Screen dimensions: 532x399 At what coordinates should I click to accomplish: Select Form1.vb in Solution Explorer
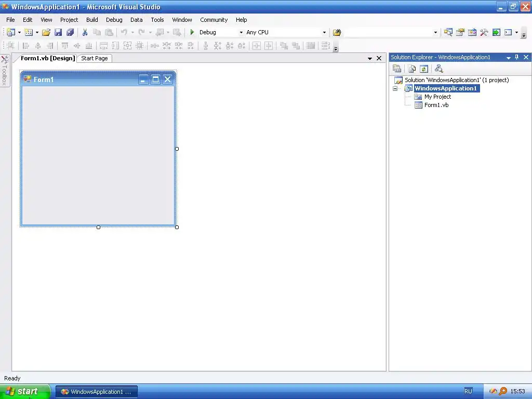pos(436,105)
